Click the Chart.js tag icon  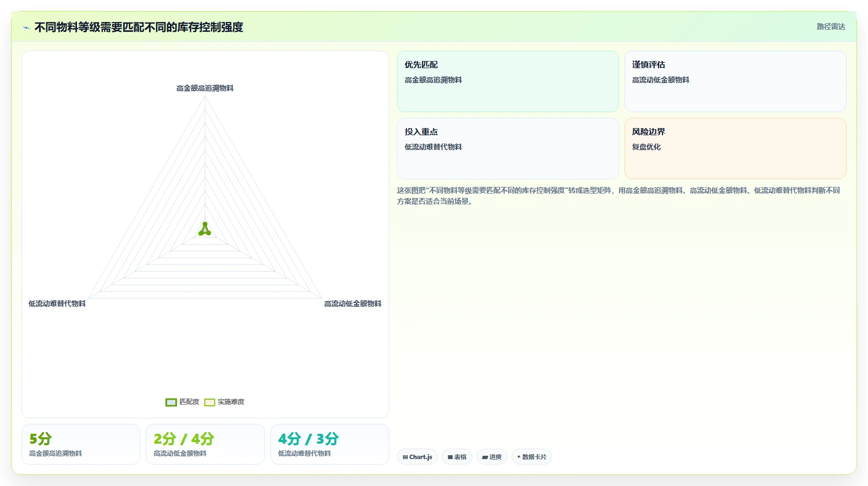[x=405, y=457]
